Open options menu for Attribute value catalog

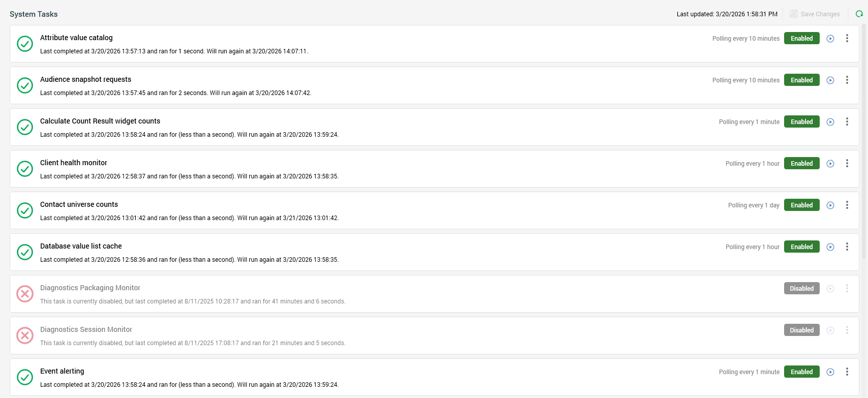pyautogui.click(x=847, y=38)
